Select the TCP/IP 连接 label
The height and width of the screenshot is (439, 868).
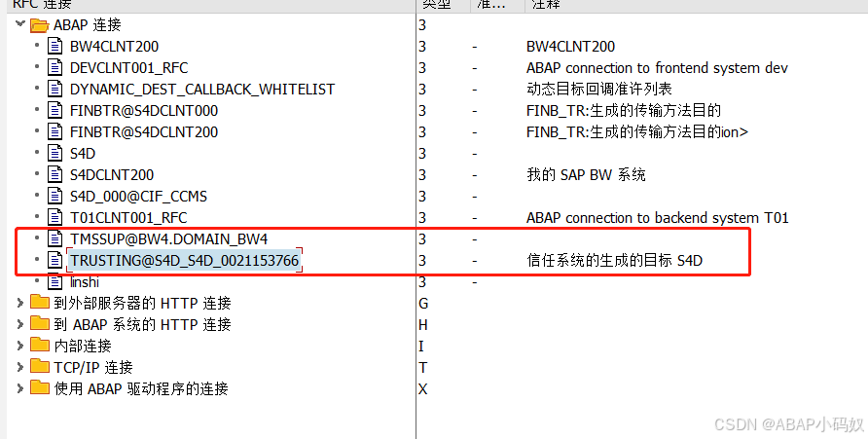click(93, 368)
